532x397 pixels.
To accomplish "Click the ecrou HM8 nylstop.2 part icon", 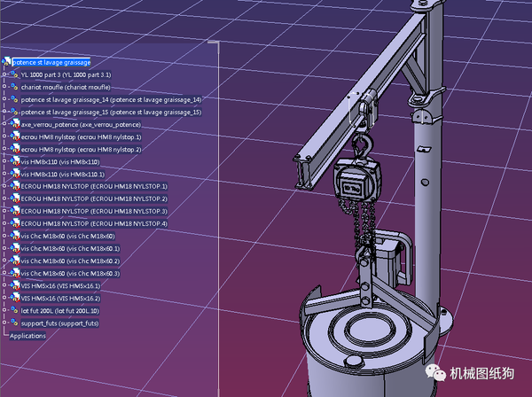I will tap(15, 149).
